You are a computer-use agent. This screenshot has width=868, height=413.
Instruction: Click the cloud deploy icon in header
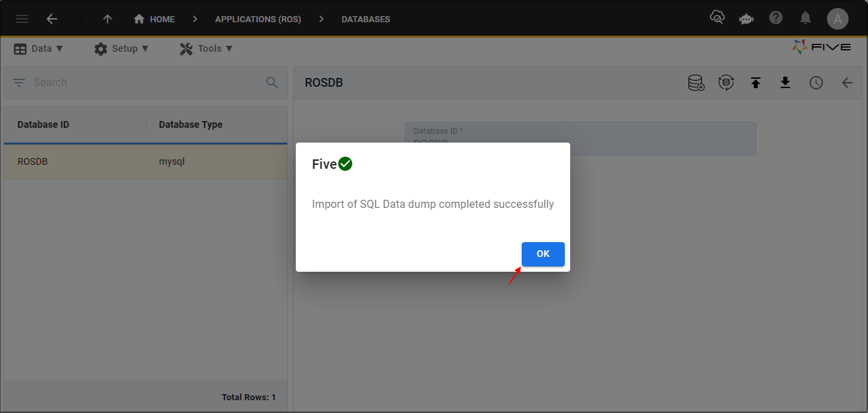coord(717,18)
